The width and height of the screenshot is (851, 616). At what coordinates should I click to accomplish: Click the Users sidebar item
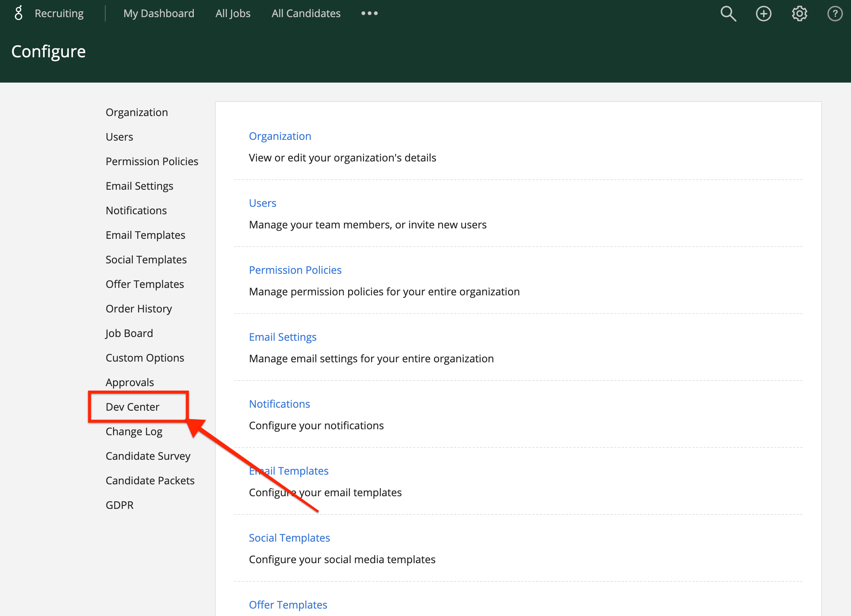point(119,137)
